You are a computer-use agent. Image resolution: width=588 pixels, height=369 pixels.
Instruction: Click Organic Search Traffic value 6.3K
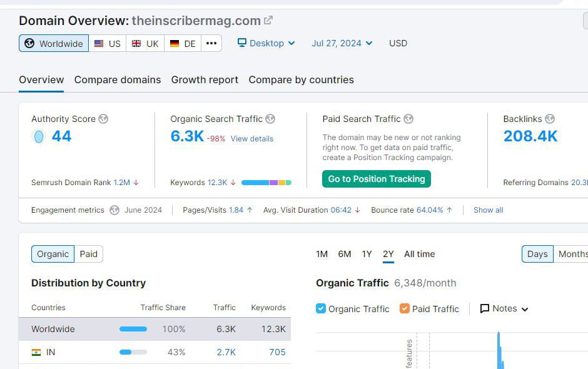tap(187, 136)
